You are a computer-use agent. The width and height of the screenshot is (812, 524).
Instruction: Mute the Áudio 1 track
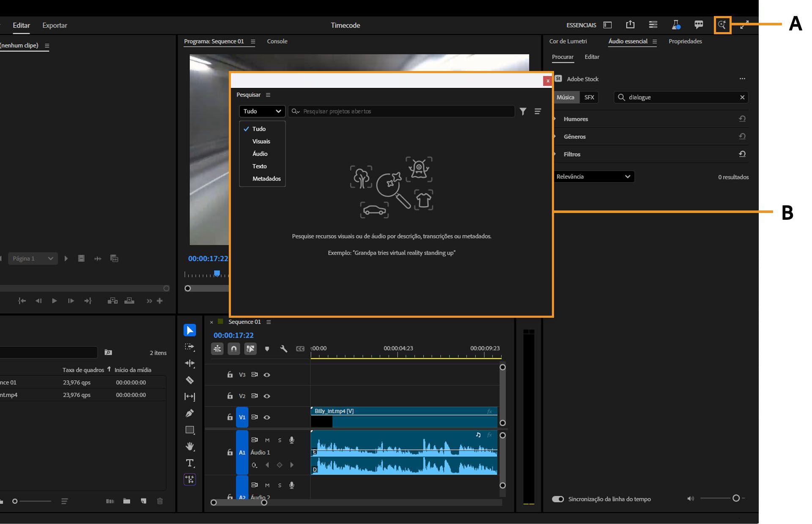coord(267,440)
